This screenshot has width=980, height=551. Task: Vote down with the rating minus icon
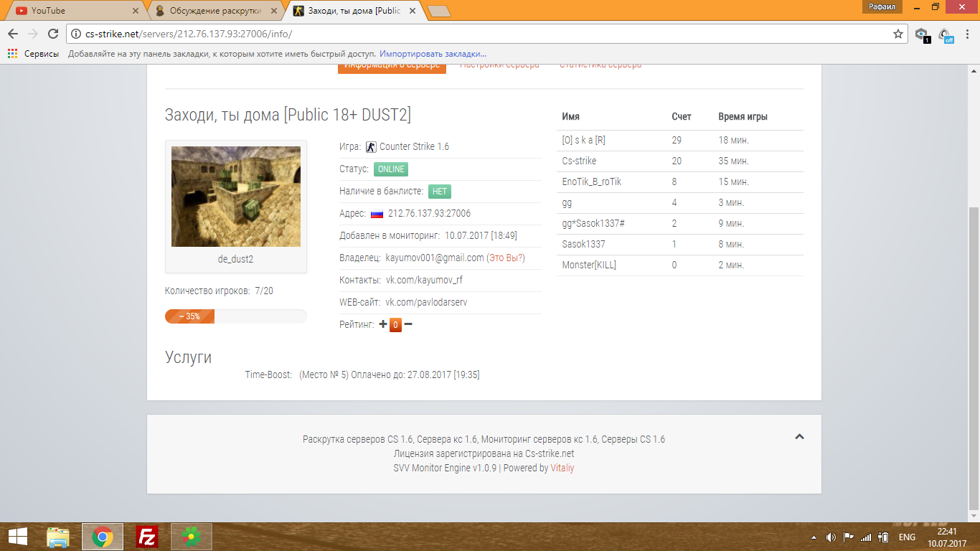point(408,324)
